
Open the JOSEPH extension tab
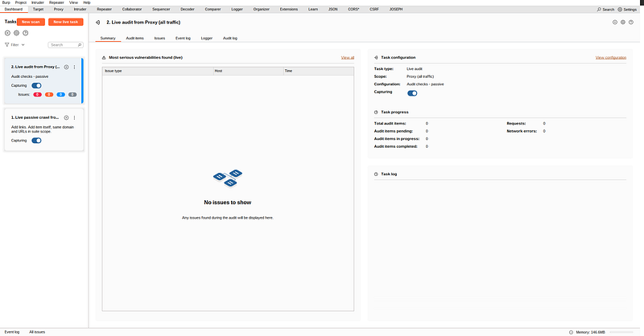[x=396, y=9]
